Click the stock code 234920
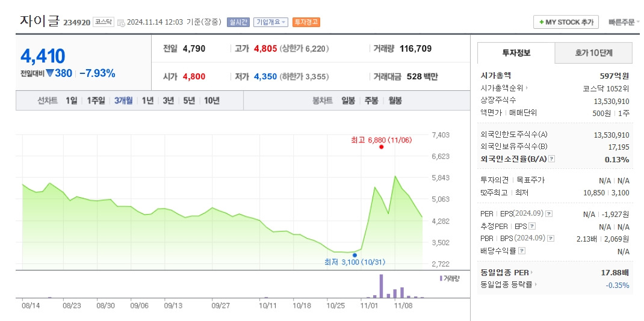This screenshot has height=321, width=644. (x=77, y=23)
